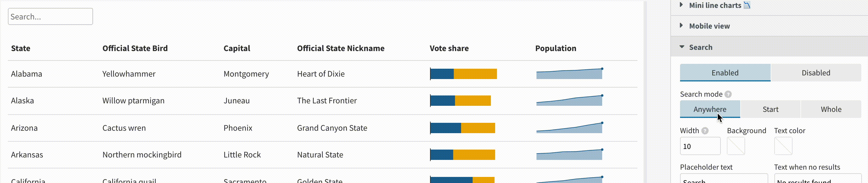This screenshot has width=868, height=183.
Task: Set search to Enabled
Action: 725,73
